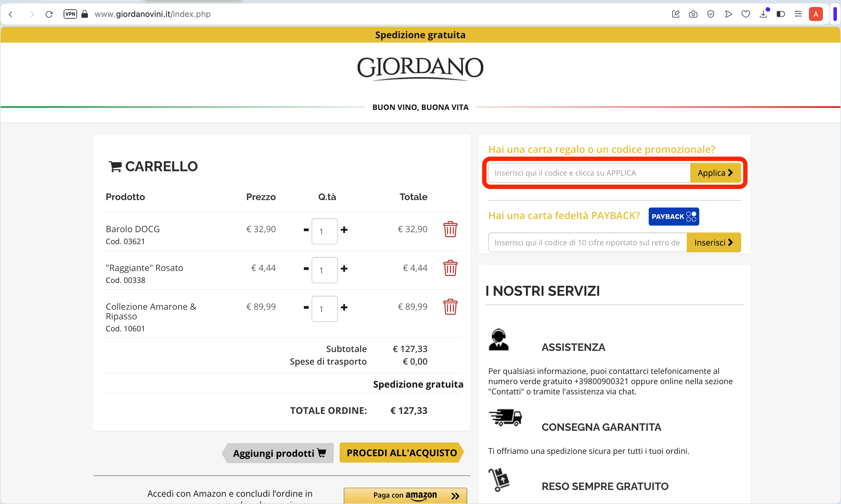The height and width of the screenshot is (504, 841).
Task: Trash the Collezione Amarone & Ripasso item
Action: (x=450, y=307)
